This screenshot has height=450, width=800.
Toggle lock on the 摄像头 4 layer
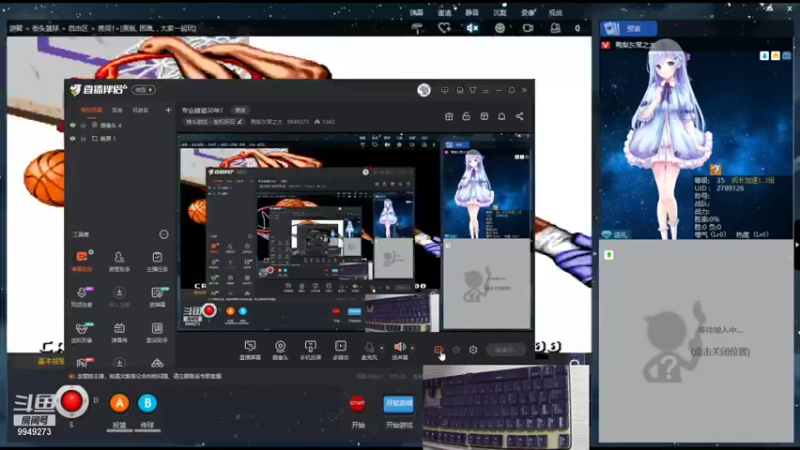tap(83, 125)
